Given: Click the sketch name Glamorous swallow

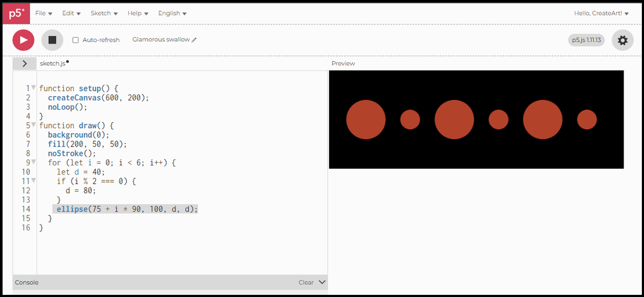Looking at the screenshot, I should (161, 40).
